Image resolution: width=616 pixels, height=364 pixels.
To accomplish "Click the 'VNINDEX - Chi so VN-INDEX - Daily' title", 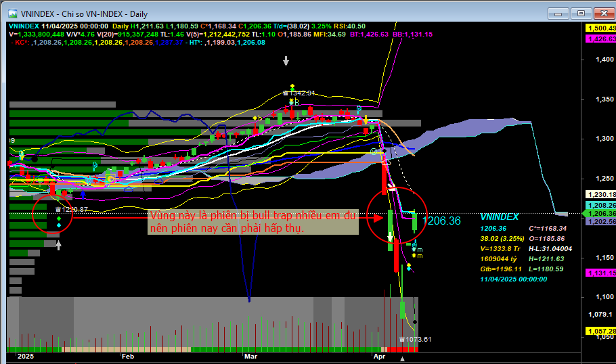I will (84, 14).
